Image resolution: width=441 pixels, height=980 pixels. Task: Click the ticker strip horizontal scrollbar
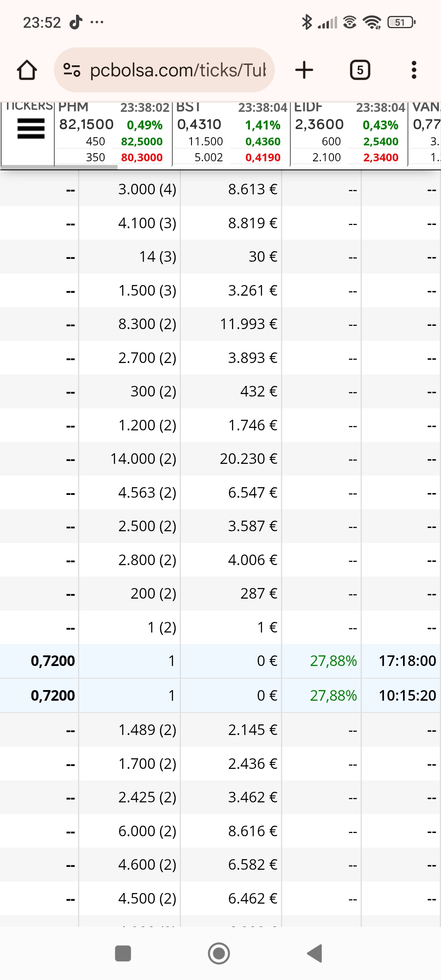[59, 167]
